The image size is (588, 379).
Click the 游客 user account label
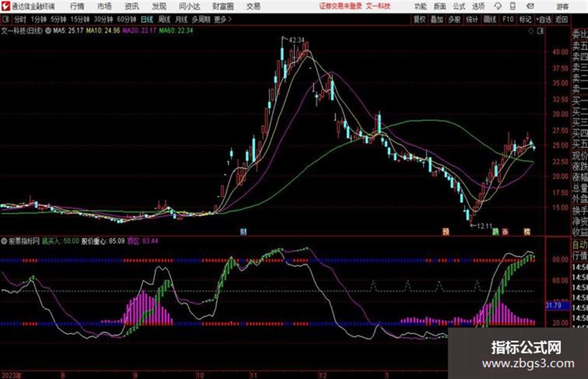tap(562, 6)
